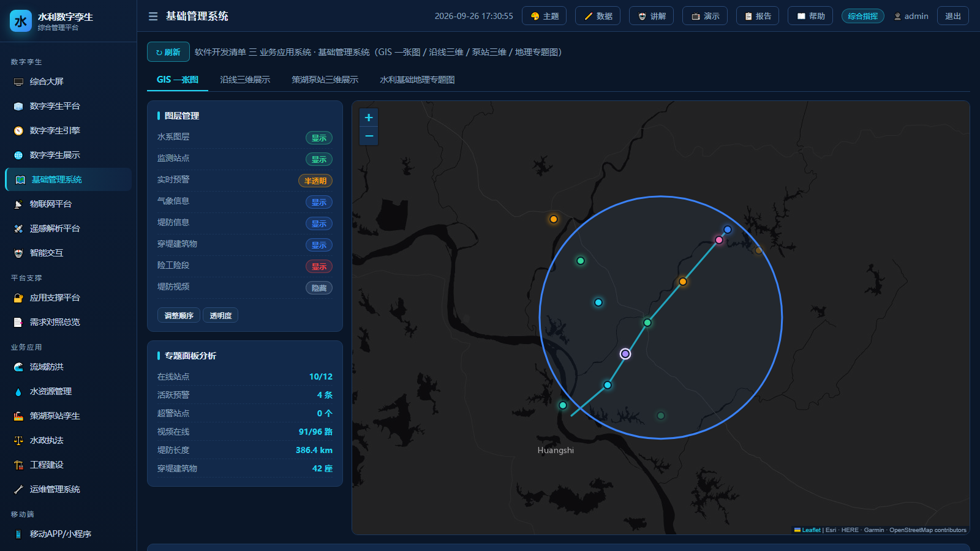Click the 报告 button

[758, 16]
